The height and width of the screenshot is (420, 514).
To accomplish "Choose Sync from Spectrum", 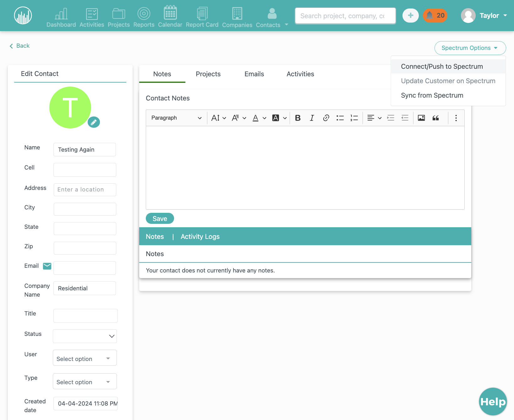I will pos(448,95).
